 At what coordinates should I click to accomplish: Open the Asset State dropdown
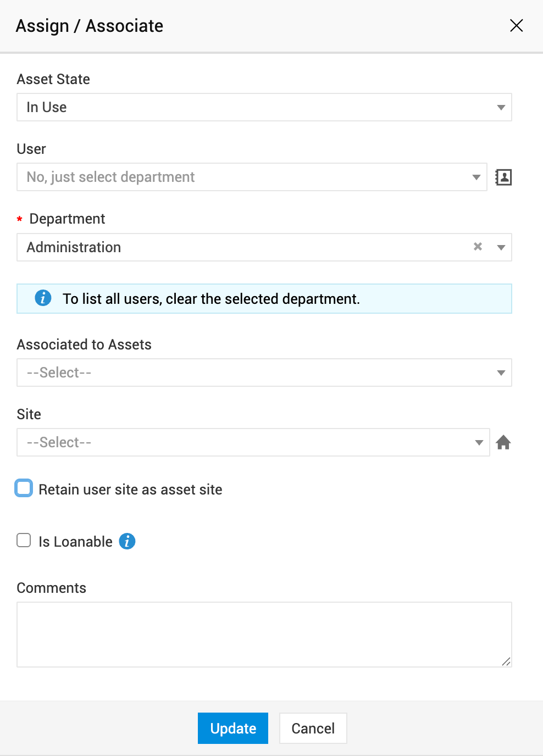[501, 107]
